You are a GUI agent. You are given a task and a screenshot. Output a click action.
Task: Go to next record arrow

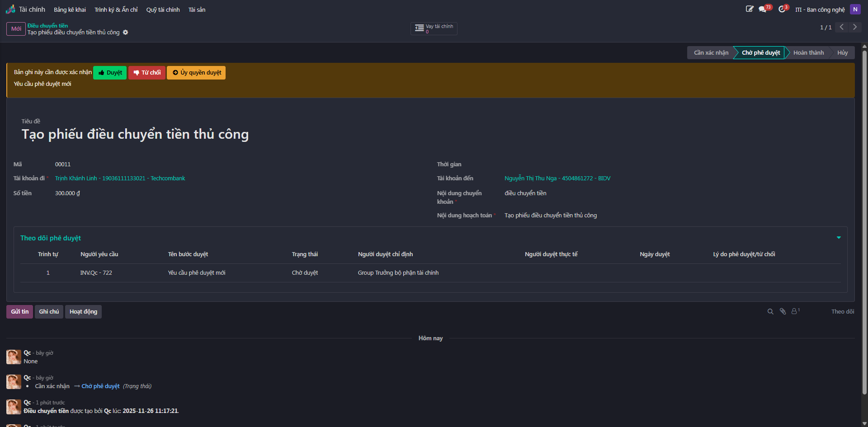coord(855,27)
